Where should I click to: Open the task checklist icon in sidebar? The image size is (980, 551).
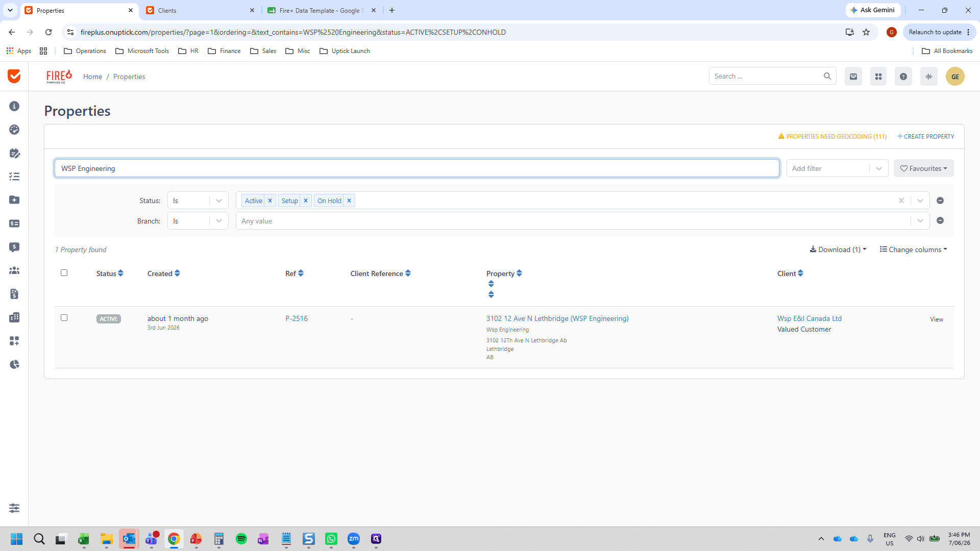[14, 177]
